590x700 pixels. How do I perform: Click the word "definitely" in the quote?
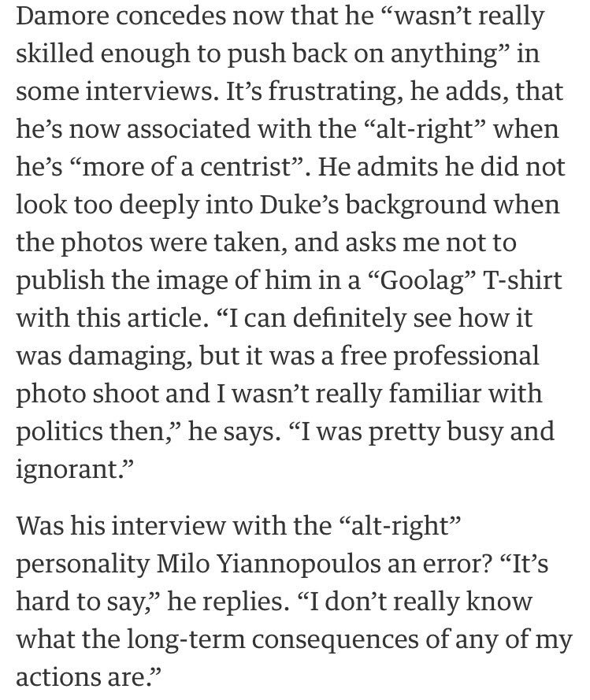pos(350,318)
